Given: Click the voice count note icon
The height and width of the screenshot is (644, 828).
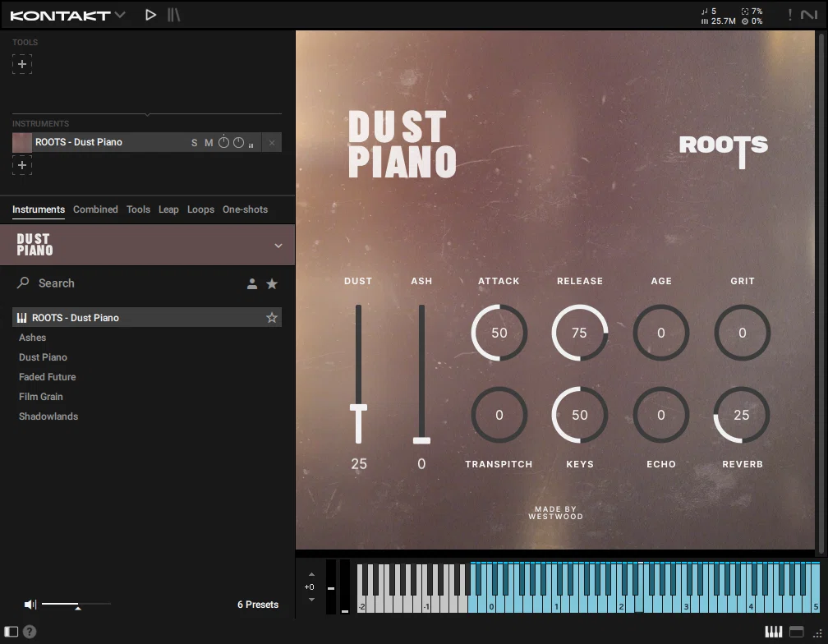Looking at the screenshot, I should click(x=705, y=11).
